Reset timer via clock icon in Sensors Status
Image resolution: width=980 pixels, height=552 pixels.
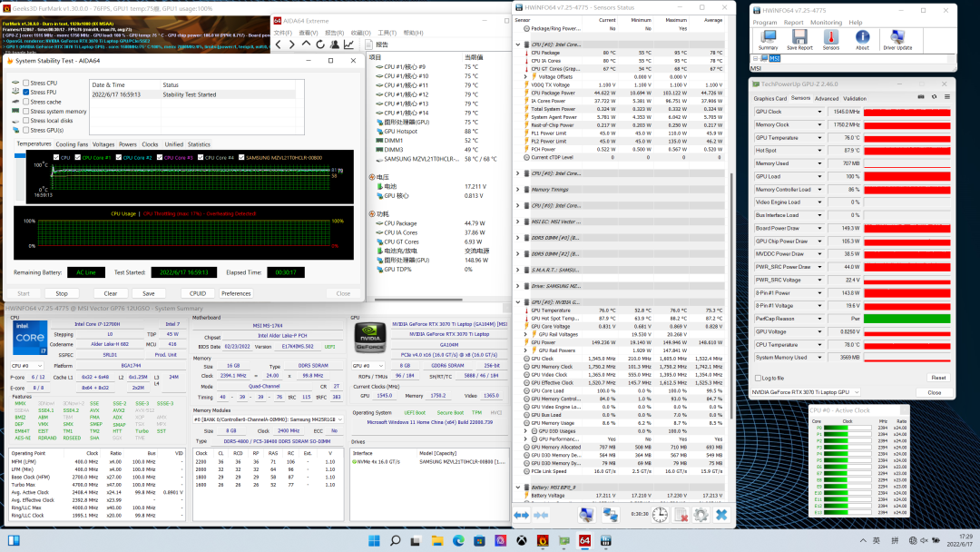tap(660, 515)
